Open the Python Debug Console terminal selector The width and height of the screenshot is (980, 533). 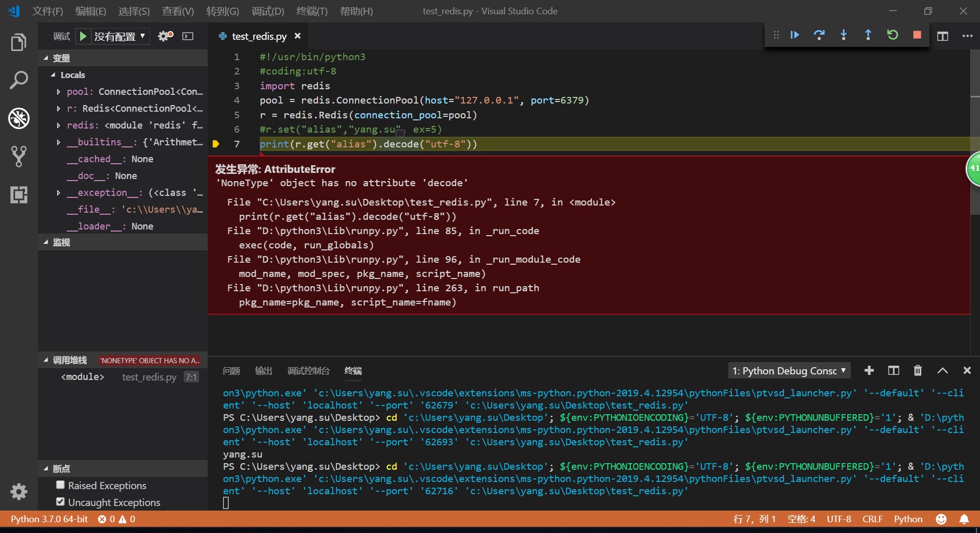click(789, 371)
